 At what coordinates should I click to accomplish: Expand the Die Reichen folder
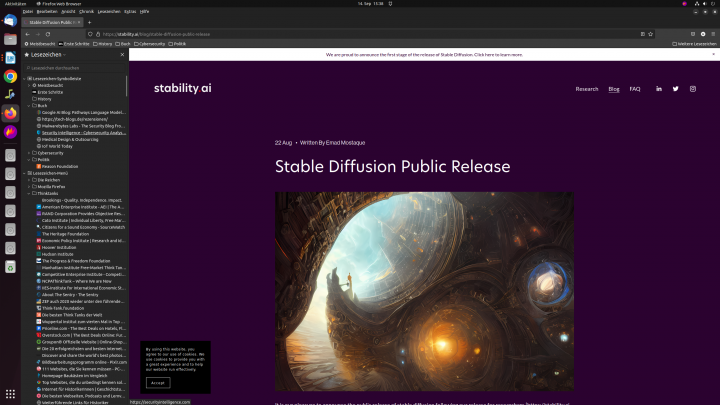point(29,180)
